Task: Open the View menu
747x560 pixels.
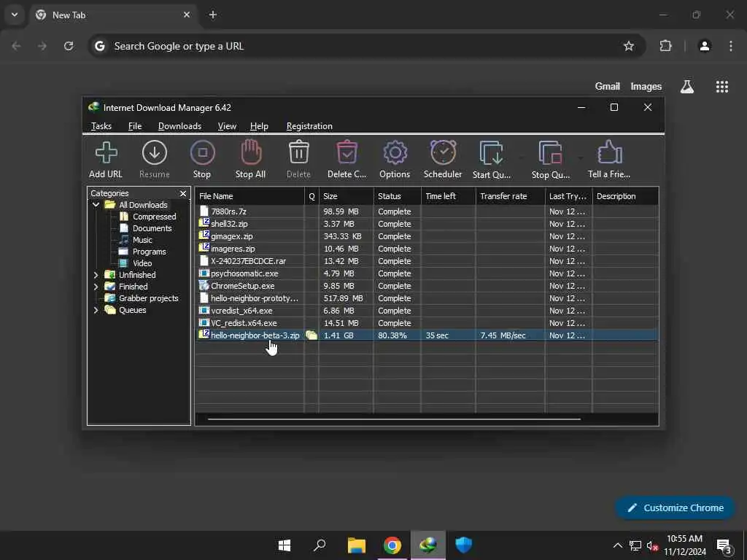Action: 227,126
